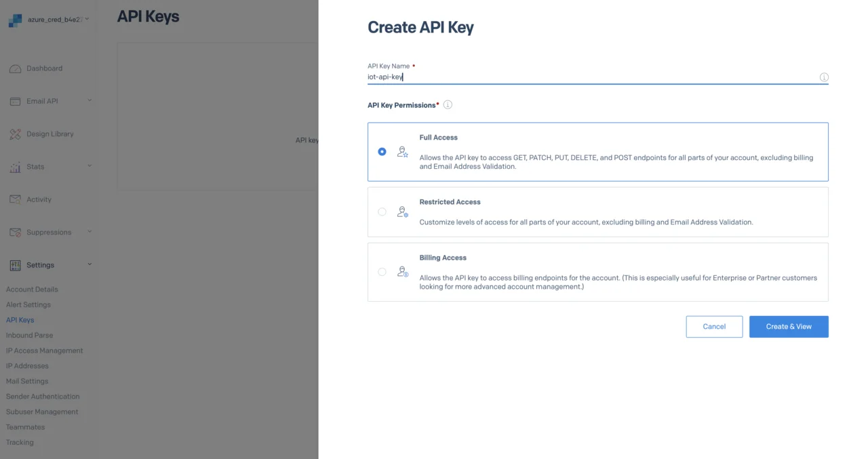Click the API Key Name input field
This screenshot has width=868, height=459.
(x=590, y=77)
